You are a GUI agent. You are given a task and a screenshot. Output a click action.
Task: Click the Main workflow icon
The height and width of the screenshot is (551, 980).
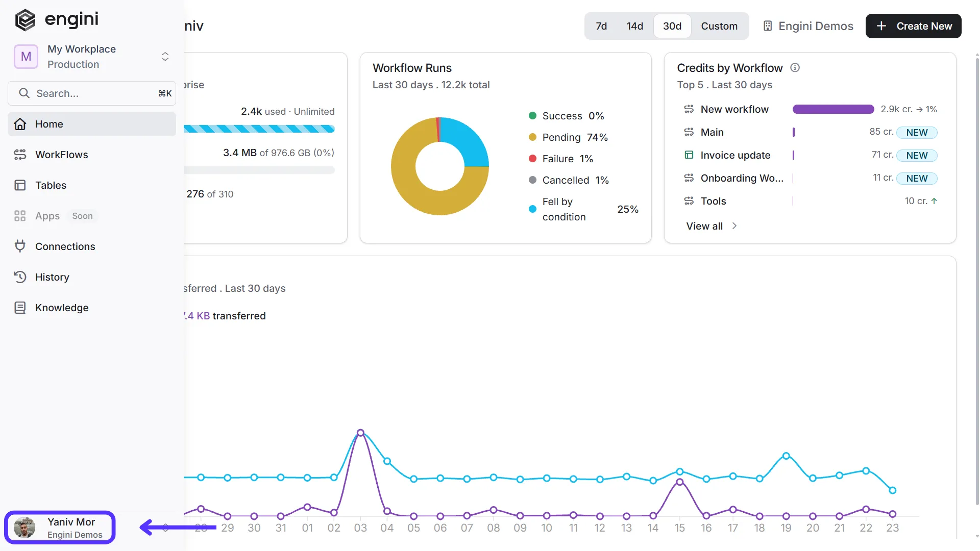(689, 132)
